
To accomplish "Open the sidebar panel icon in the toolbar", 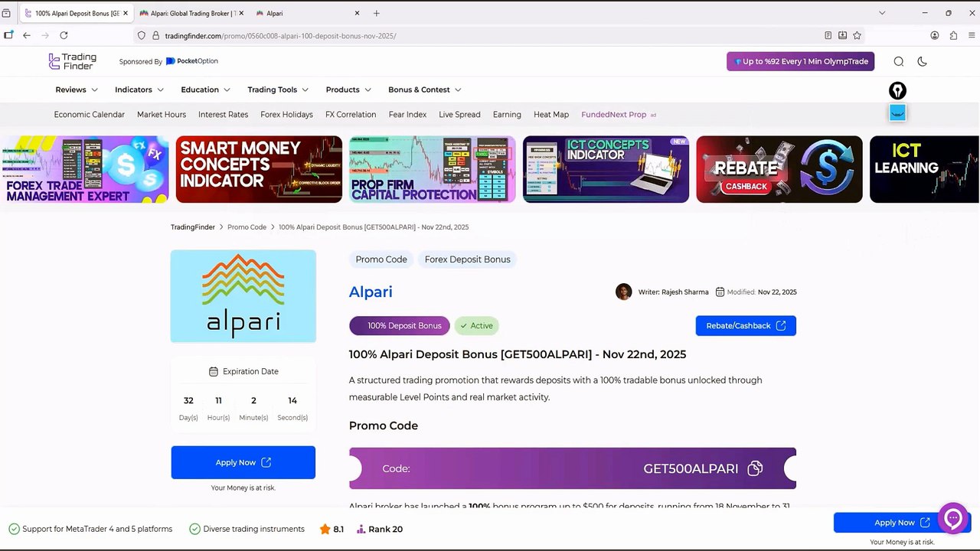I will pyautogui.click(x=8, y=35).
